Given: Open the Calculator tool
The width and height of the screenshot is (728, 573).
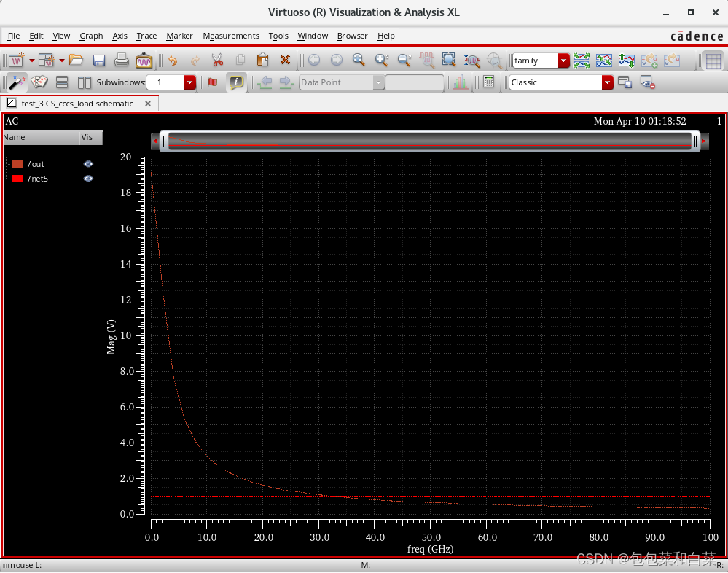Looking at the screenshot, I should point(488,80).
